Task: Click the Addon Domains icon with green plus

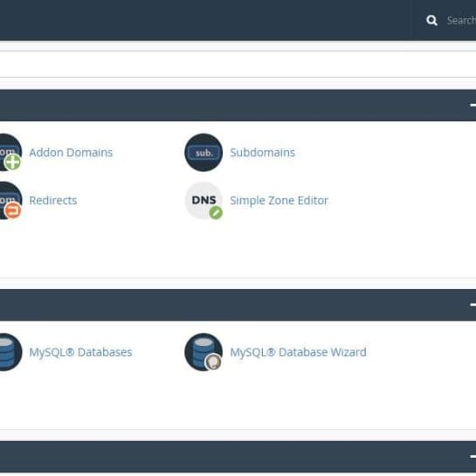Action: click(x=10, y=152)
